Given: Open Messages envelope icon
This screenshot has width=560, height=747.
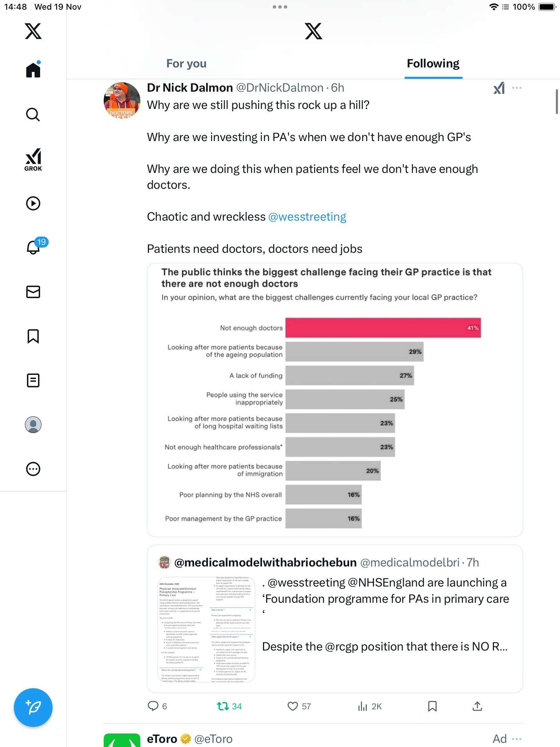Looking at the screenshot, I should [x=33, y=292].
